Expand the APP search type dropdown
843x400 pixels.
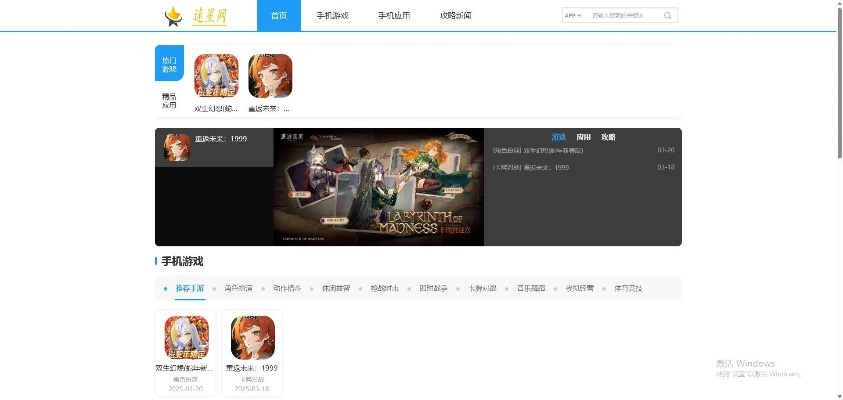click(x=572, y=16)
